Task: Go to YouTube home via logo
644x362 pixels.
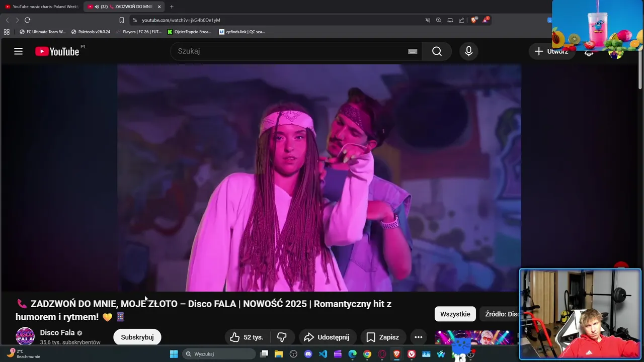Action: (x=57, y=51)
